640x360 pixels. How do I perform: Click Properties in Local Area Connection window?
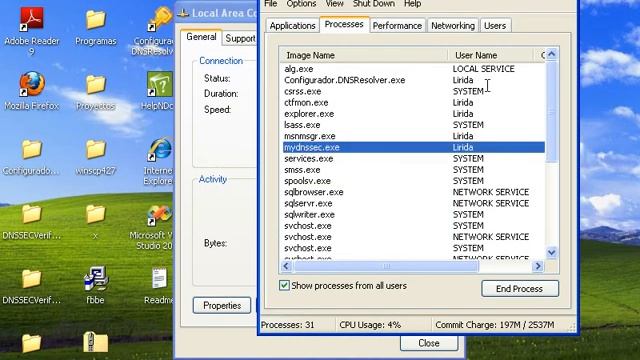[222, 305]
